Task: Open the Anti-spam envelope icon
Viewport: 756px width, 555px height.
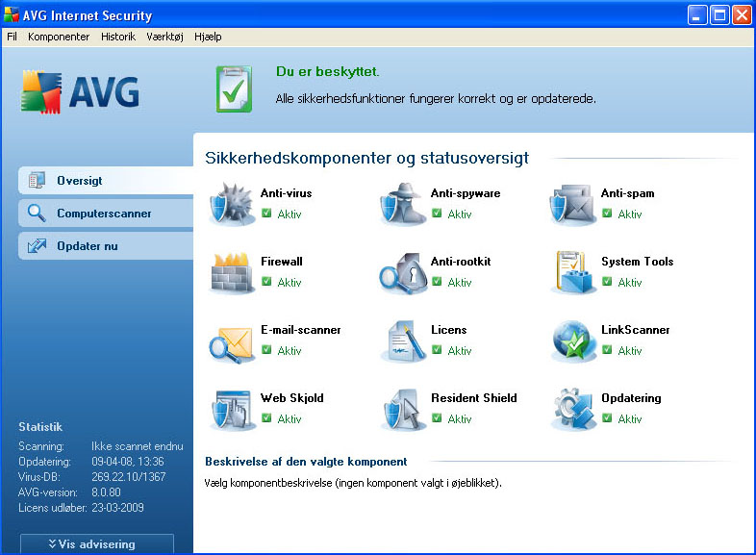Action: click(x=572, y=205)
